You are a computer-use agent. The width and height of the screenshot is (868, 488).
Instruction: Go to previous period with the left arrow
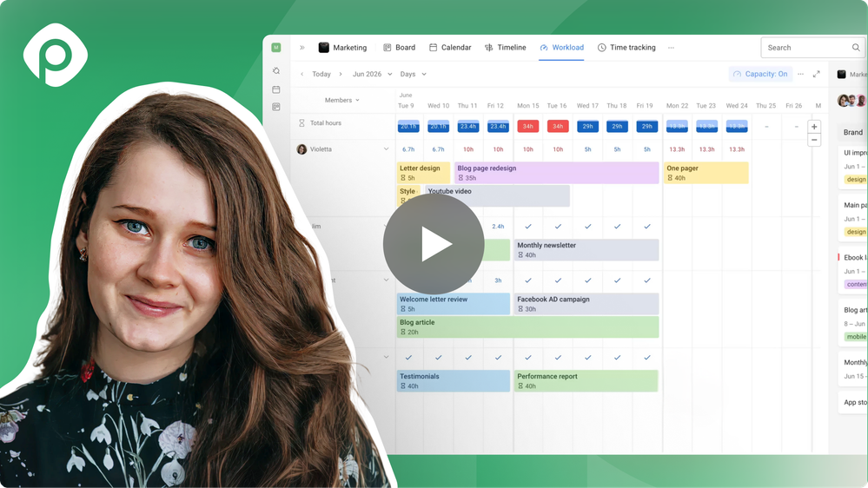(x=301, y=74)
